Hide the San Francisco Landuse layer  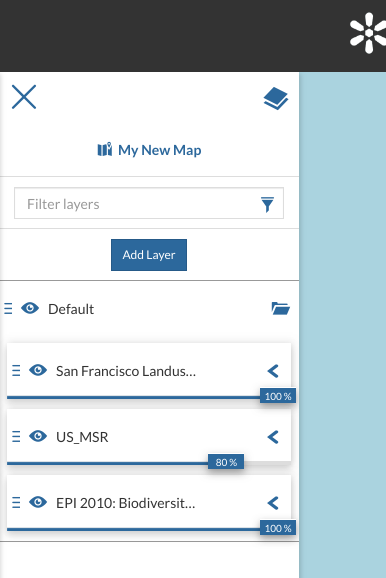click(x=38, y=370)
